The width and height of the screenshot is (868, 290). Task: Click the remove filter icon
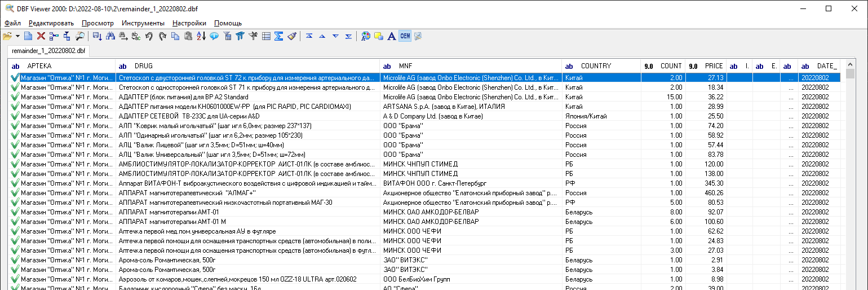(x=253, y=36)
